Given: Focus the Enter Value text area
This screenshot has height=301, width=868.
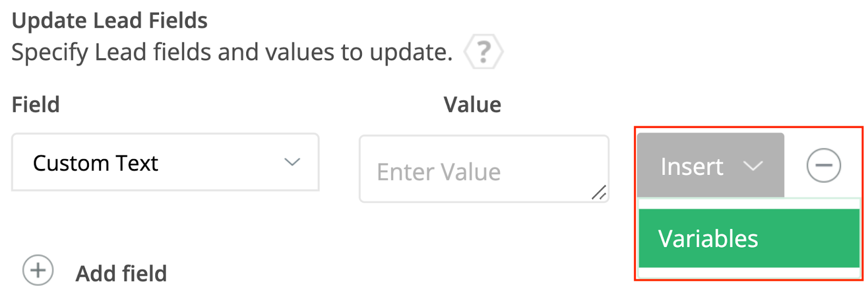Looking at the screenshot, I should click(483, 170).
